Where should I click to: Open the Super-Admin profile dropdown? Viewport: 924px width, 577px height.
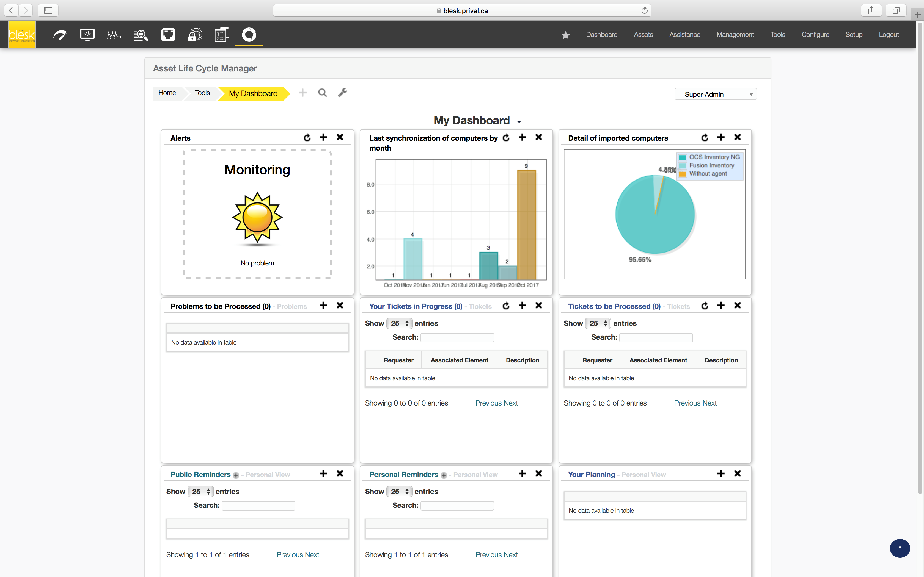click(x=715, y=94)
